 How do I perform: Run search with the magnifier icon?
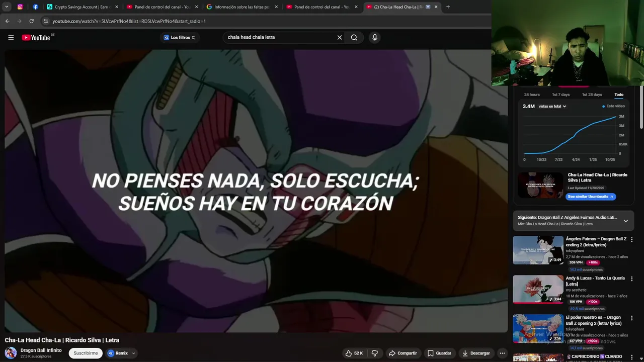tap(354, 37)
